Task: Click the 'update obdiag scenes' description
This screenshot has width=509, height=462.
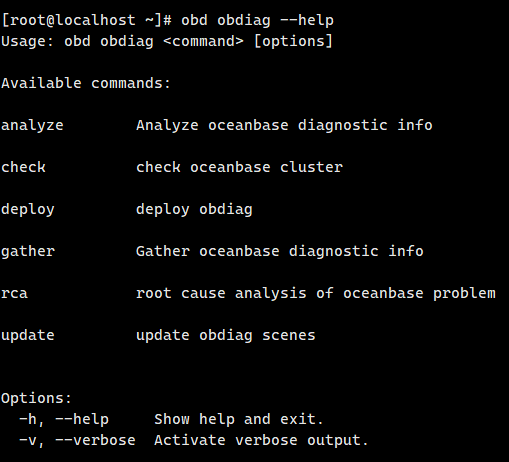Action: [226, 336]
